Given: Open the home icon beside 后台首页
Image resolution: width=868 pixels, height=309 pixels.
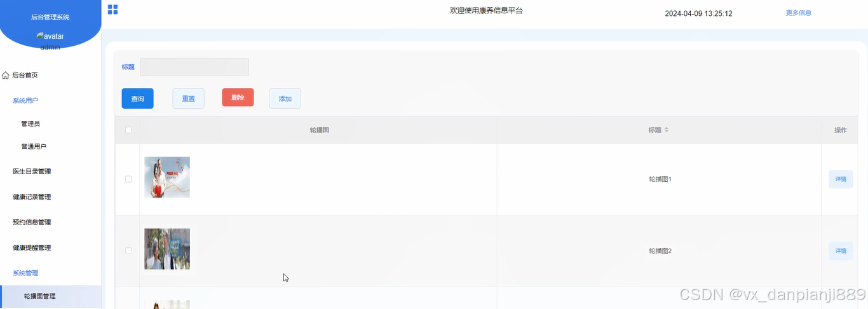Looking at the screenshot, I should (x=6, y=75).
